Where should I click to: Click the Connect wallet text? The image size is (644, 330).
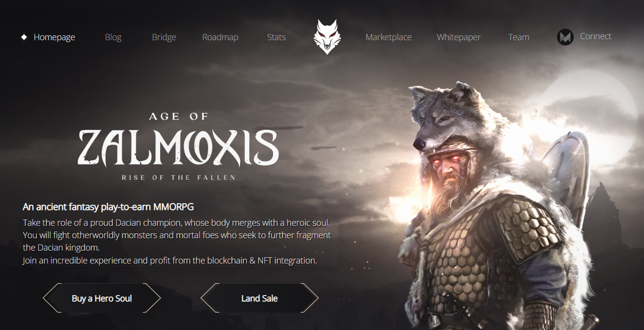[595, 36]
